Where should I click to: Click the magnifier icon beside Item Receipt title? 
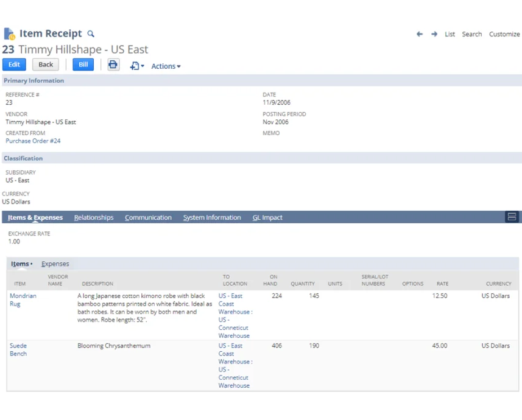point(91,34)
